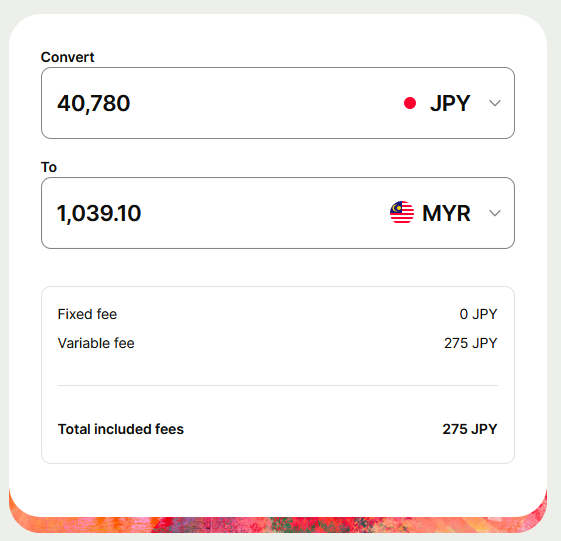Image resolution: width=561 pixels, height=541 pixels.
Task: Click the Malaysia flag icon
Action: click(402, 213)
